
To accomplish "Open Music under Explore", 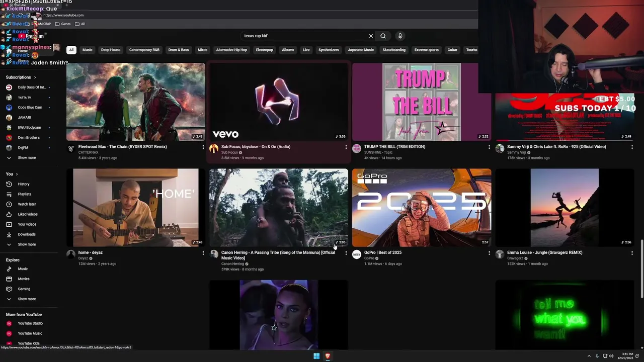I will 23,269.
